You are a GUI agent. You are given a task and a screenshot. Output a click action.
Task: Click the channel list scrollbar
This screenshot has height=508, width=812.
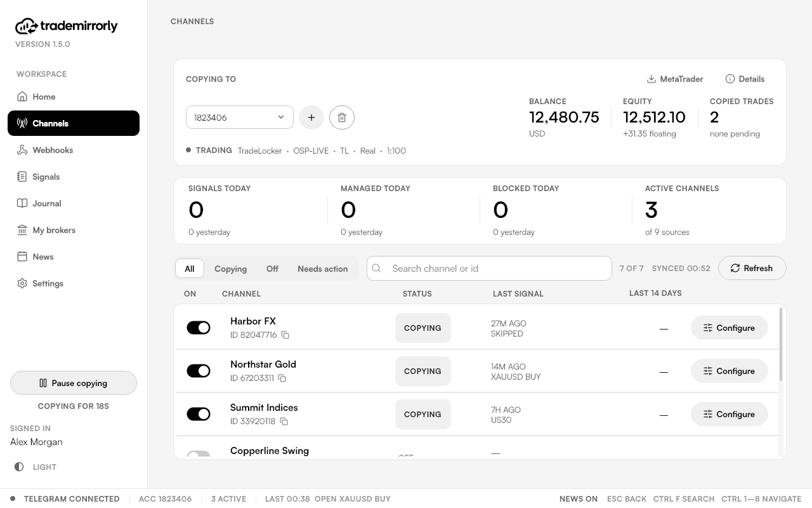coord(780,345)
